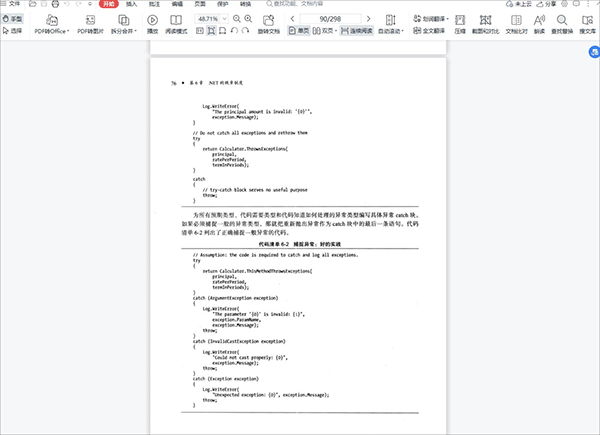The height and width of the screenshot is (435, 600).
Task: Click the fit width icon
Action: point(223,31)
